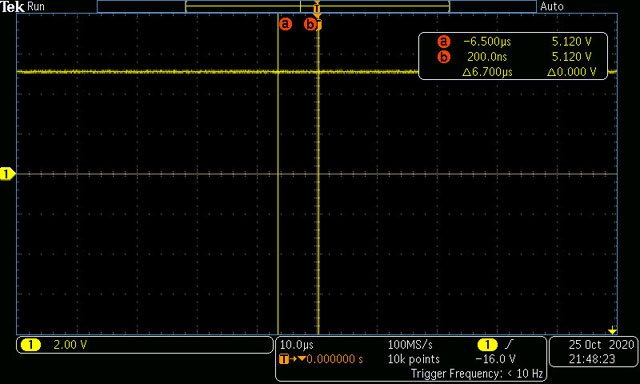Click the rising edge trigger slope icon

click(509, 345)
